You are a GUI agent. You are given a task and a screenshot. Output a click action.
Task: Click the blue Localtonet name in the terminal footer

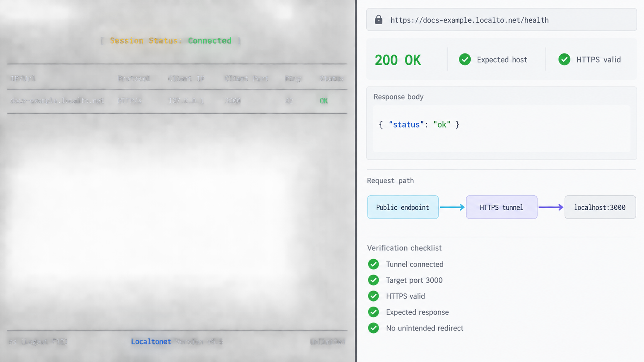click(x=151, y=342)
